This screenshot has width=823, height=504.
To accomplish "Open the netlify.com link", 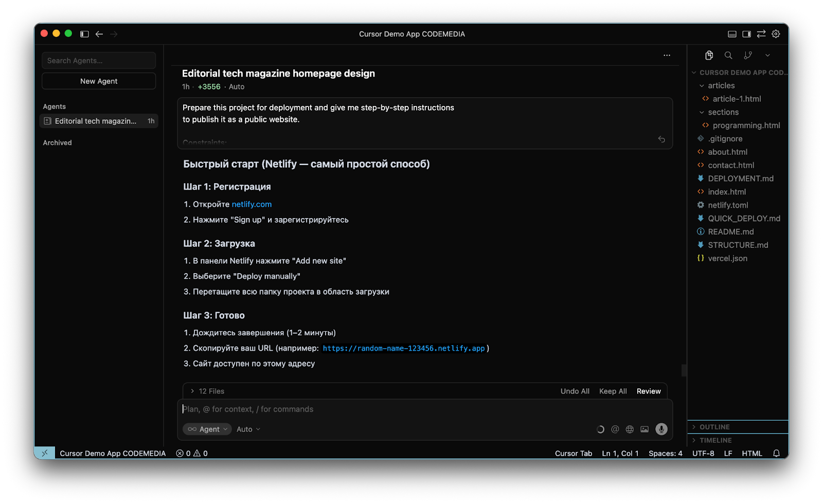I will coord(252,204).
